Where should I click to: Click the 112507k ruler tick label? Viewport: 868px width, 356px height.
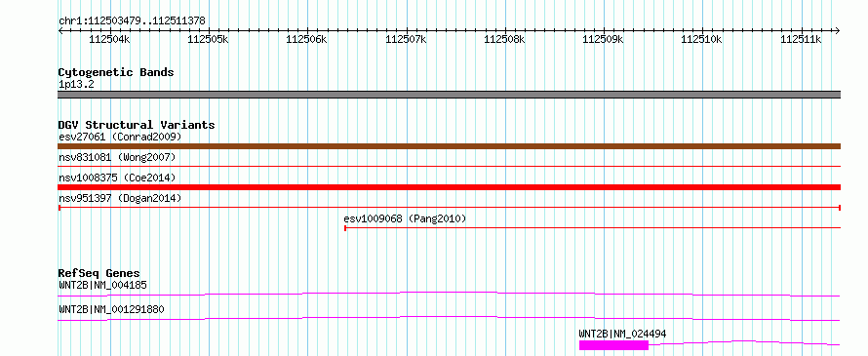point(406,39)
